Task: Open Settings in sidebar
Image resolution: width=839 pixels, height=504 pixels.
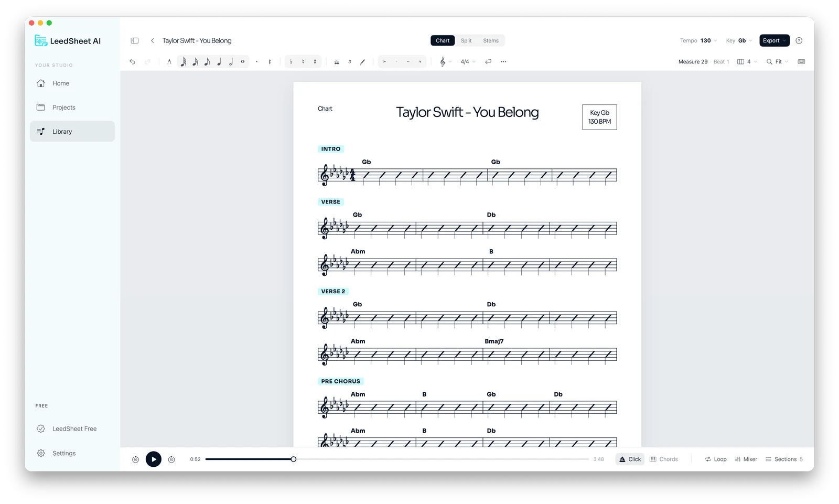Action: (x=72, y=453)
